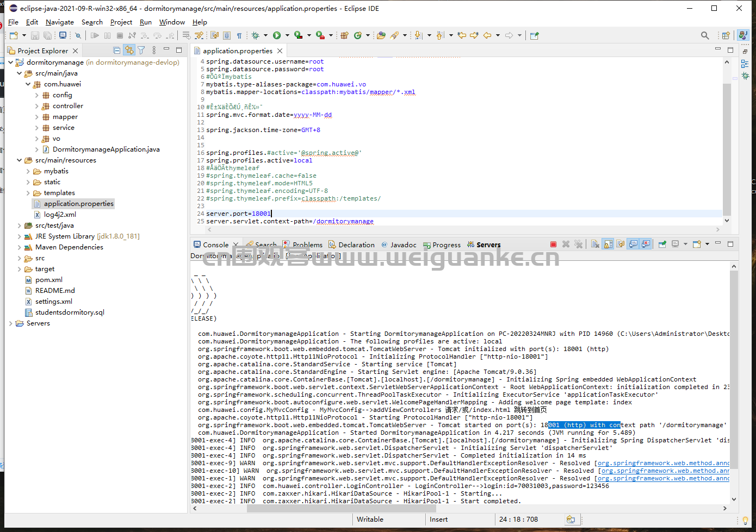Toggle Show Console on Standard Out change
The height and width of the screenshot is (532, 756).
pyautogui.click(x=633, y=244)
